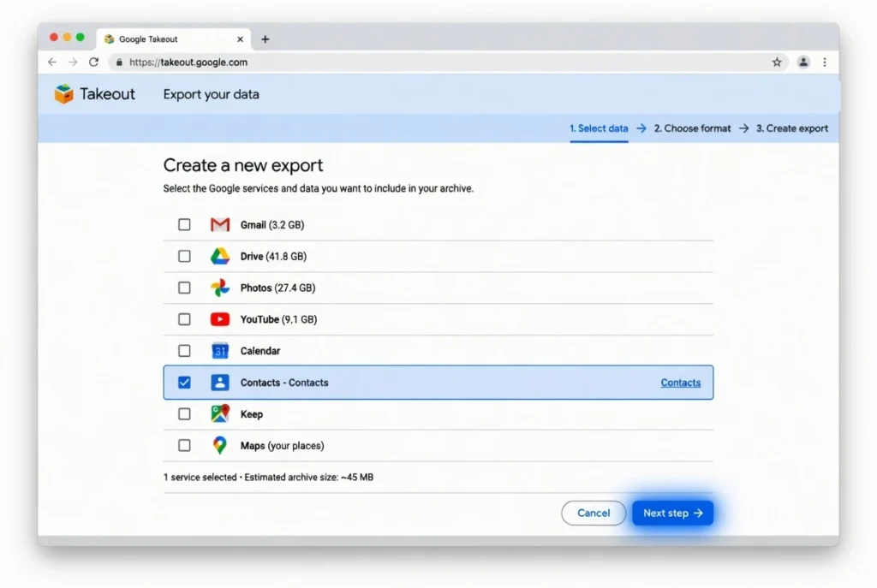Enable the Calendar checkbox
The image size is (877, 588).
pos(184,350)
